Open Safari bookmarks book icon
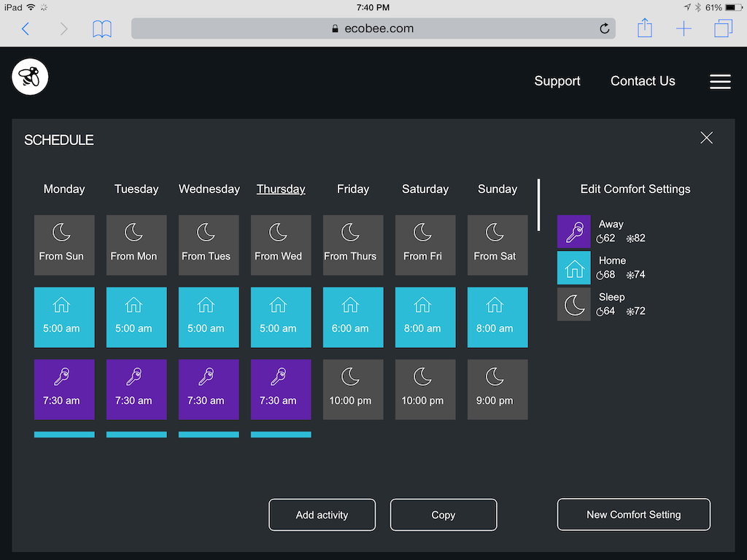Image resolution: width=747 pixels, height=560 pixels. 102,29
